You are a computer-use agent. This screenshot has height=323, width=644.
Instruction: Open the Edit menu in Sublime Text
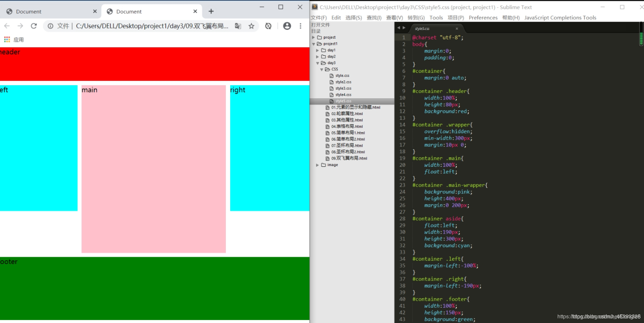336,18
